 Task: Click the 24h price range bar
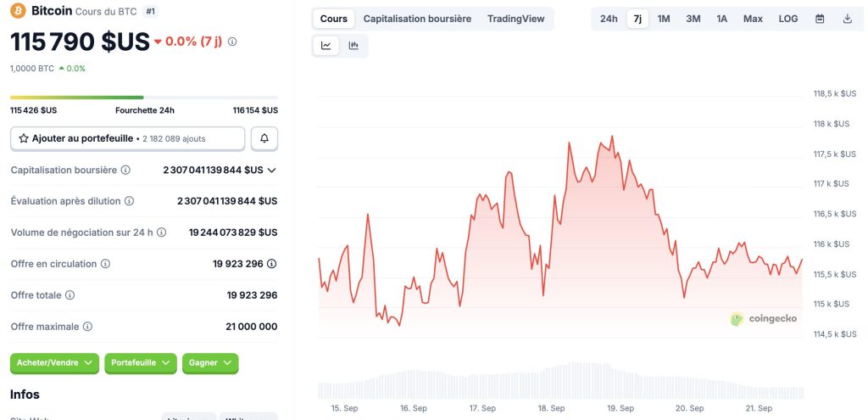click(144, 98)
